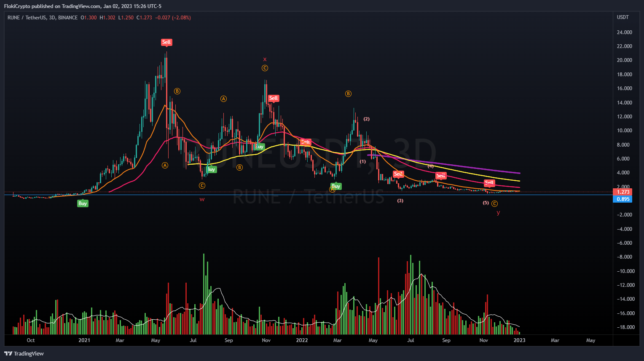
Task: Click the Buy marker at the March 2022 low
Action: coord(336,186)
